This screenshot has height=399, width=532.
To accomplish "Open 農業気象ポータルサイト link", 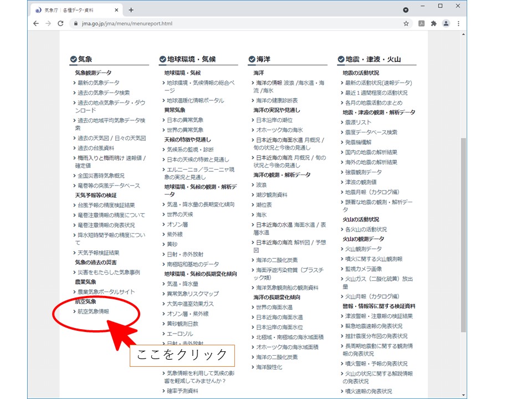I will click(x=106, y=292).
